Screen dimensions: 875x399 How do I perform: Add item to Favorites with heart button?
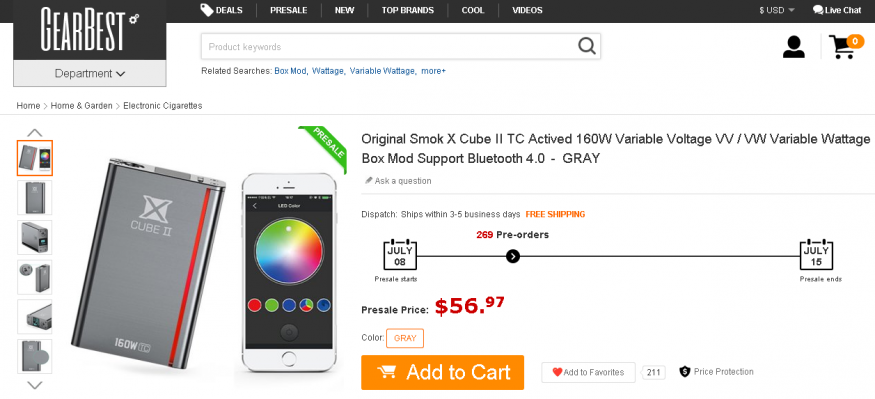588,372
